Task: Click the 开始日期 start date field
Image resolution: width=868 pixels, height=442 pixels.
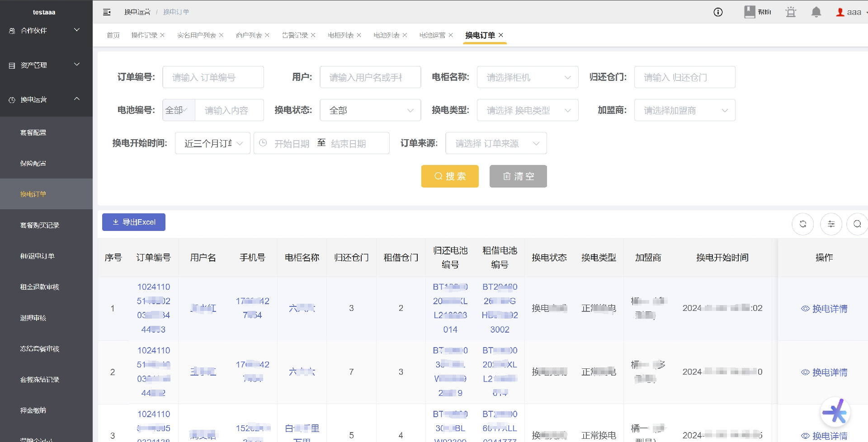Action: click(x=292, y=144)
